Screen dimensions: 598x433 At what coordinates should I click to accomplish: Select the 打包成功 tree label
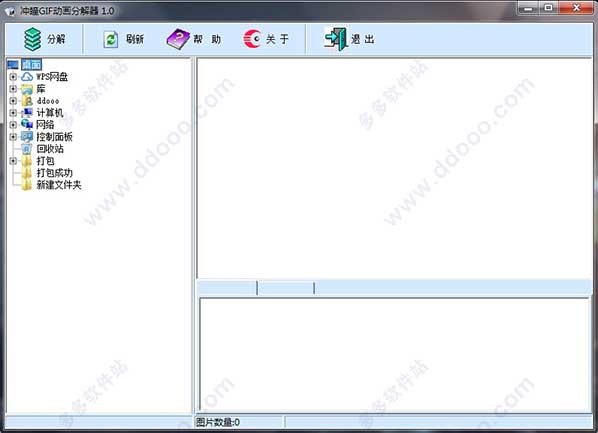[54, 173]
